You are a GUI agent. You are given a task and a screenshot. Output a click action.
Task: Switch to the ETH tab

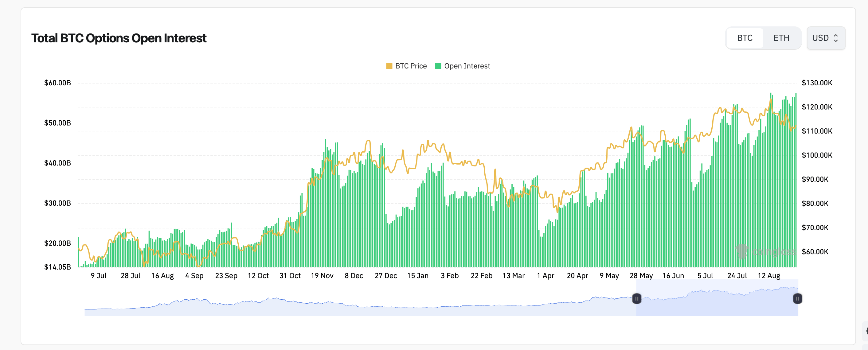pyautogui.click(x=781, y=38)
